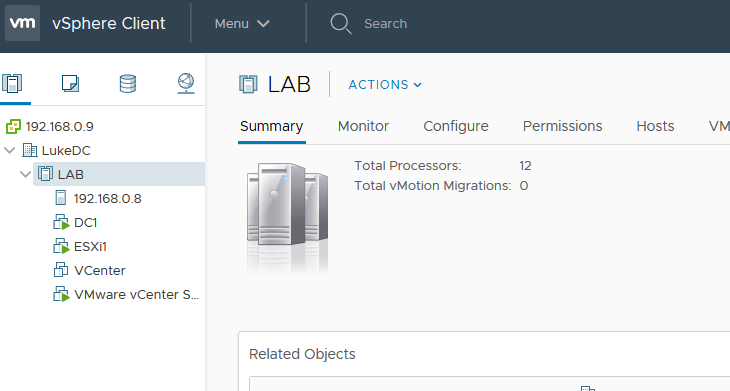The width and height of the screenshot is (730, 391).
Task: Open the Storage view icon
Action: [x=128, y=83]
